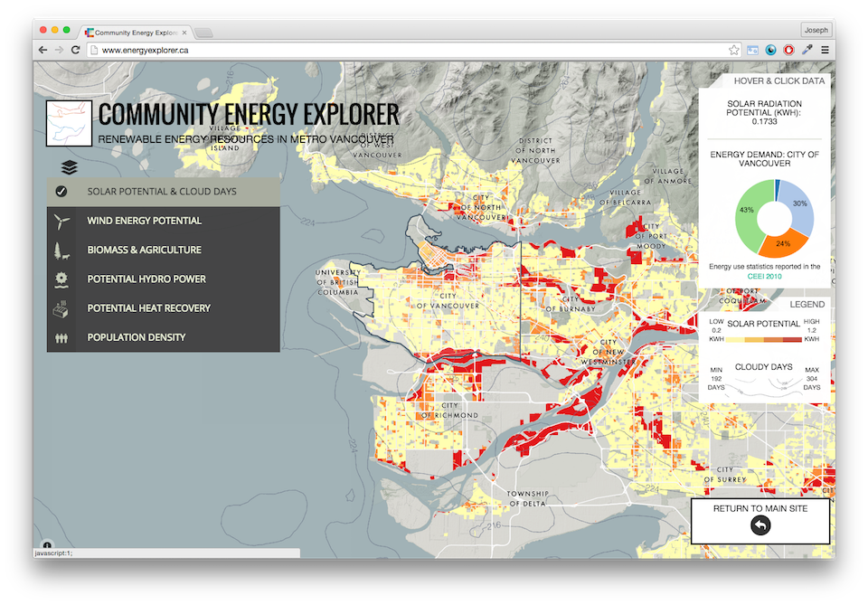Click the Joseph profile button

(816, 30)
